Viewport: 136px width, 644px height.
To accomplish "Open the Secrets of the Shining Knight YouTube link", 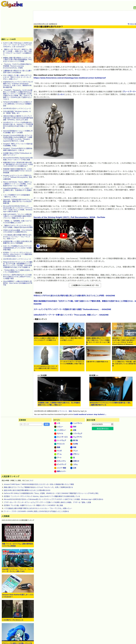I will click(x=69, y=217).
